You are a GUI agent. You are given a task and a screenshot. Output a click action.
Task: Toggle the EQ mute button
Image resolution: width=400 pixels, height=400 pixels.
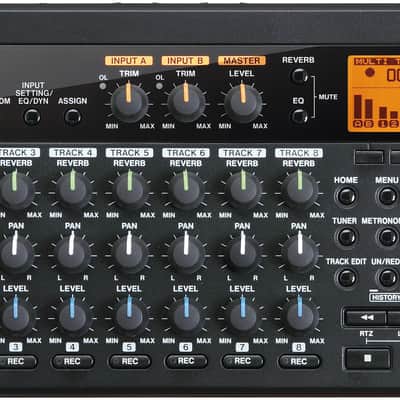[x=299, y=116]
